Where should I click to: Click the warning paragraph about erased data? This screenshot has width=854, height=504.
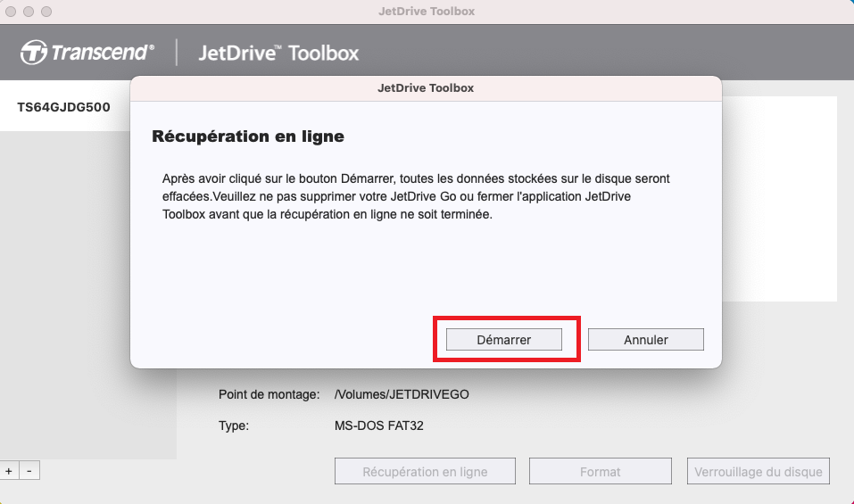(416, 196)
